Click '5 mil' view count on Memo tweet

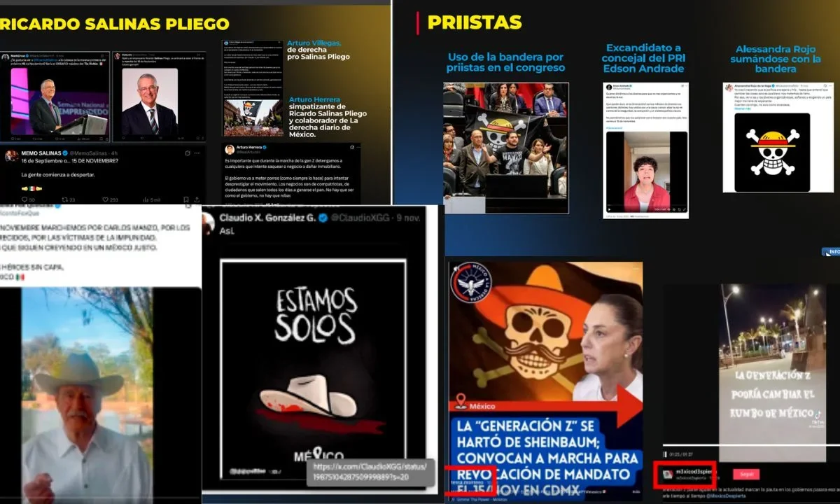pyautogui.click(x=155, y=199)
